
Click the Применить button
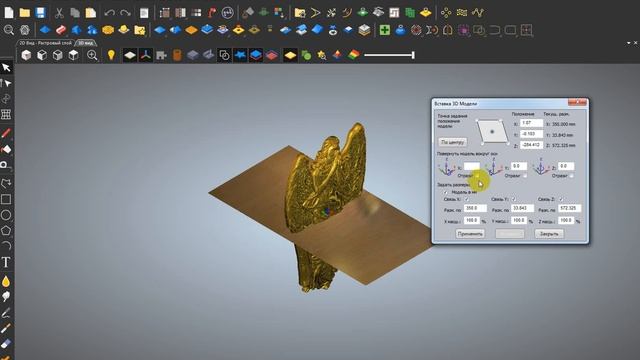tap(470, 234)
